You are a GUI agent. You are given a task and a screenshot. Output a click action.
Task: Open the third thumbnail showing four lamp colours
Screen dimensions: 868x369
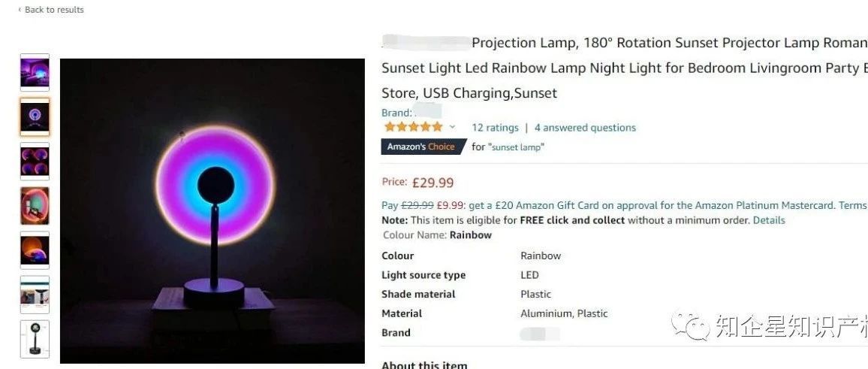click(35, 162)
